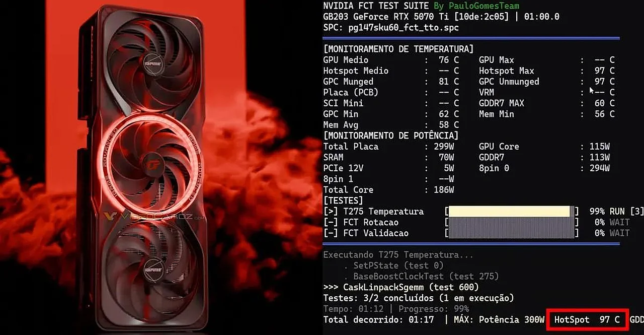
Task: Click the 'Mem Min' label
Action: (x=496, y=114)
